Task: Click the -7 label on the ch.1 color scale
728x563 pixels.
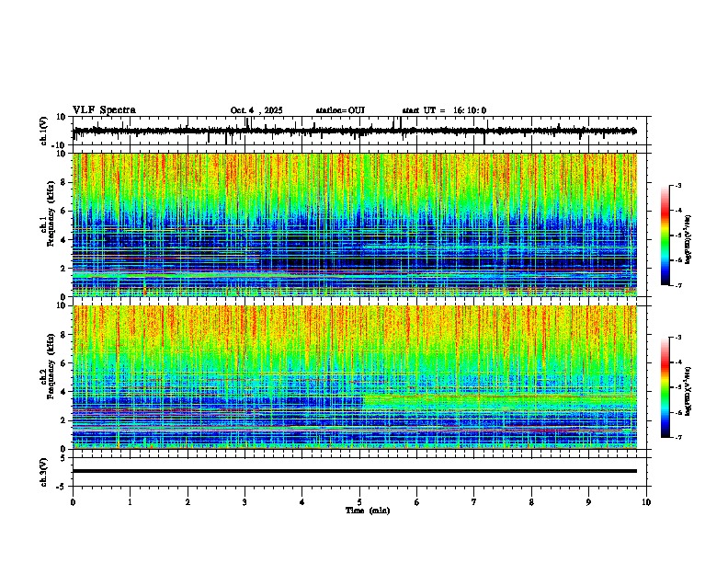Action: point(678,286)
